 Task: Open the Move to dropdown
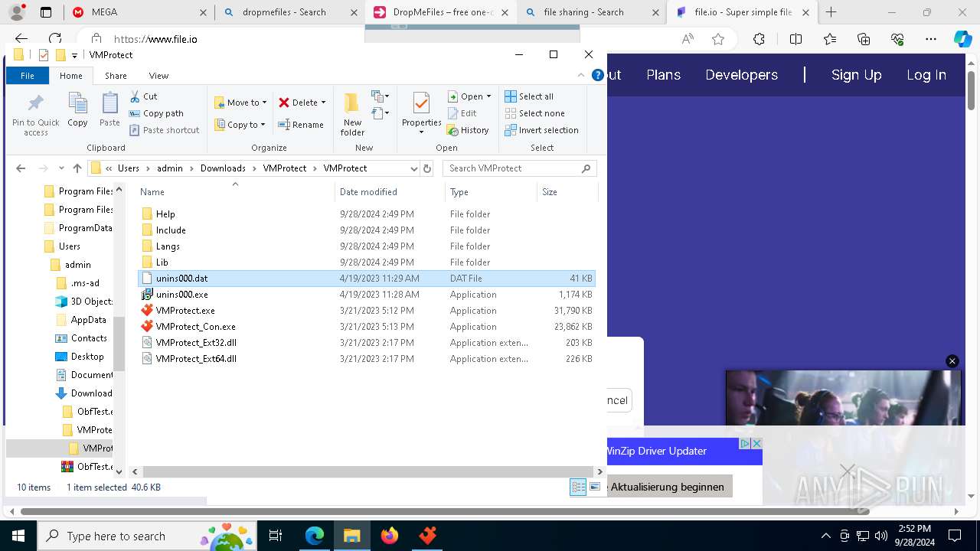click(240, 103)
